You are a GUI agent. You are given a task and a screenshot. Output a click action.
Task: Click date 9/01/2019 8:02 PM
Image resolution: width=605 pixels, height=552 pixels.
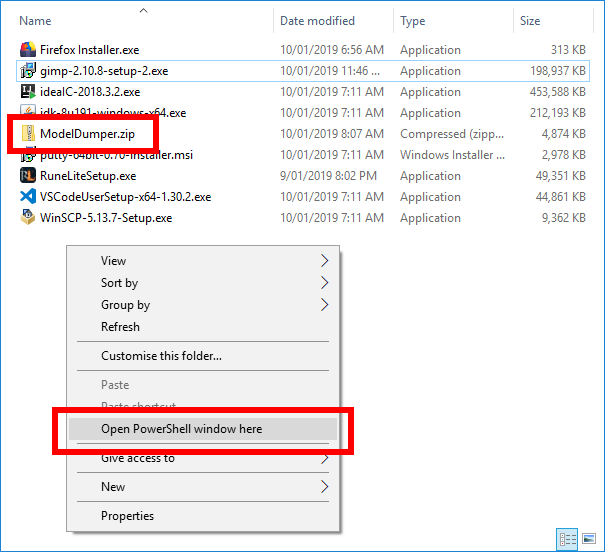328,176
